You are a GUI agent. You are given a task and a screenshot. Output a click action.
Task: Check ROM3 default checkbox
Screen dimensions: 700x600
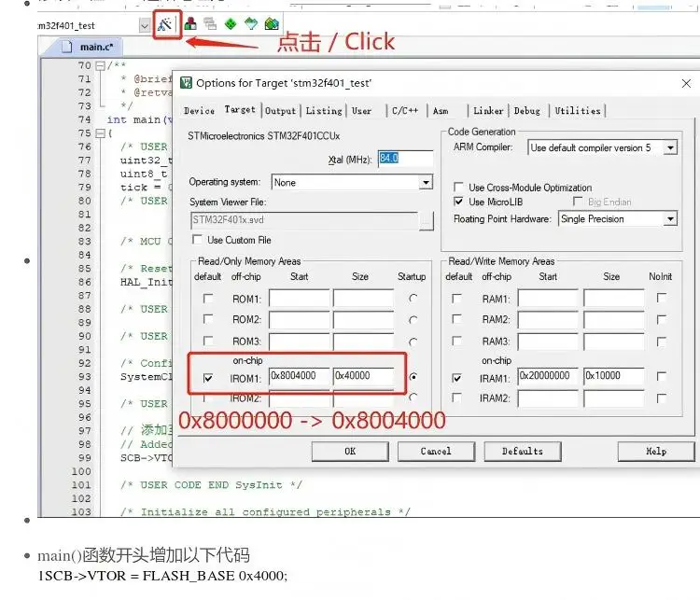click(x=208, y=341)
